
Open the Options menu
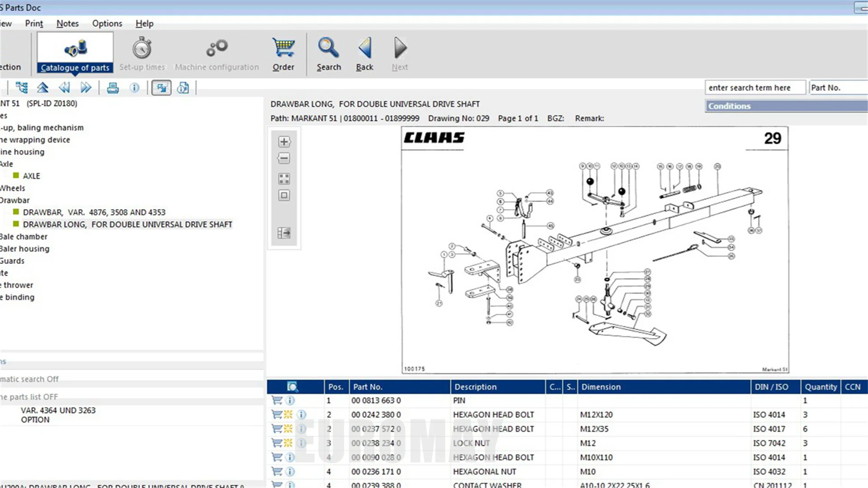pos(107,23)
